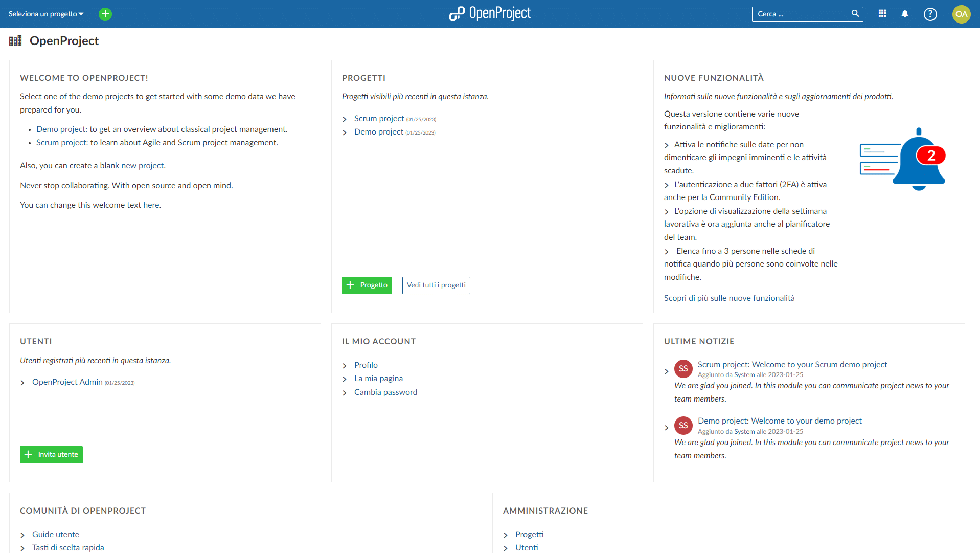Viewport: 980px width, 553px height.
Task: Click the SS avatar for Scrum news
Action: [x=683, y=369]
